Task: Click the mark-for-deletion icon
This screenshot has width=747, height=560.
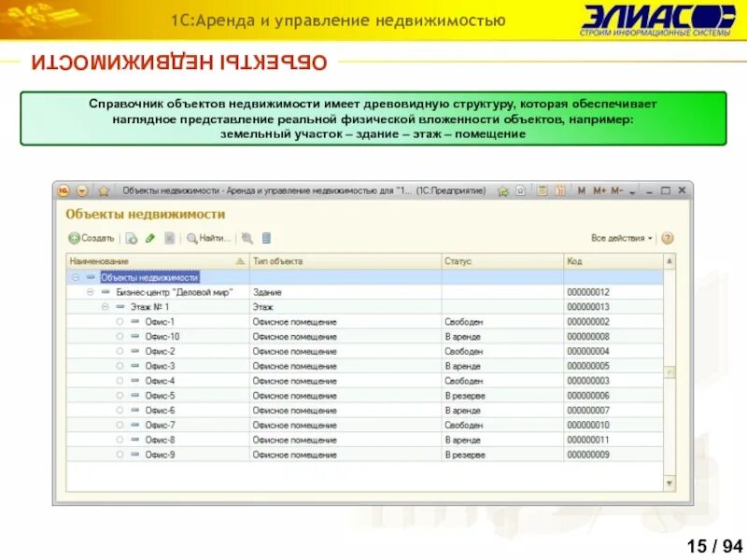Action: (170, 238)
